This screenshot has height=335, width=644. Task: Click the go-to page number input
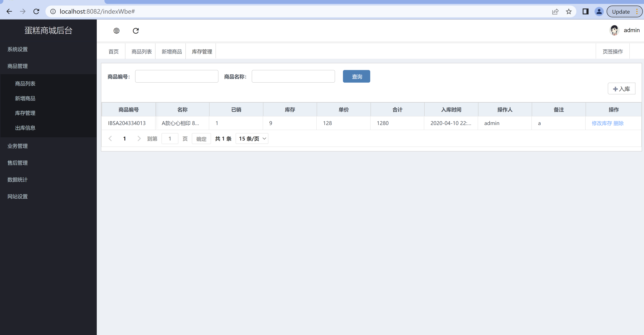point(170,138)
